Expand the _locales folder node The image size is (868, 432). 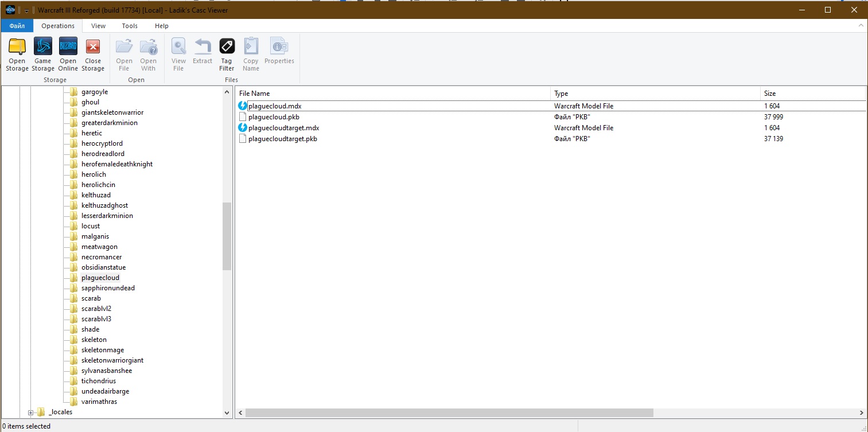[31, 412]
